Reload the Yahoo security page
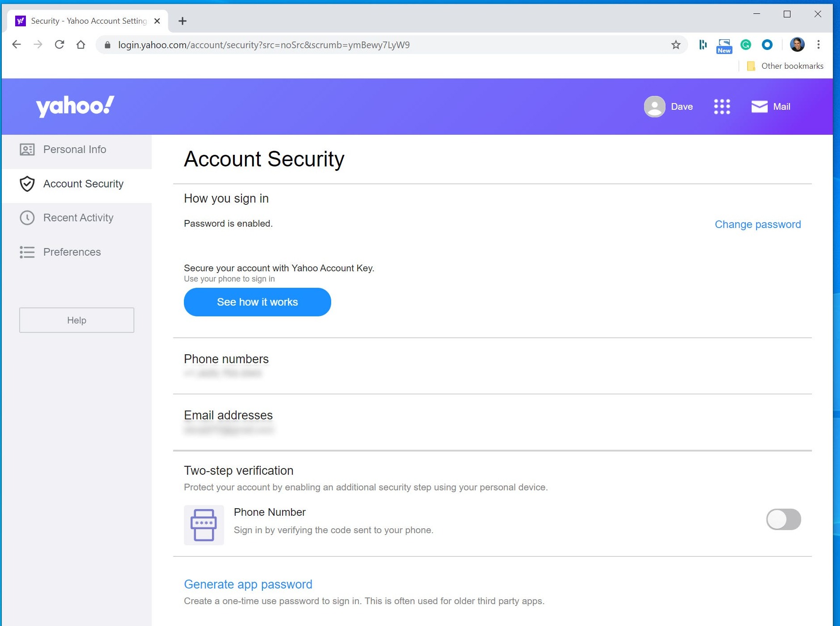 pos(59,45)
